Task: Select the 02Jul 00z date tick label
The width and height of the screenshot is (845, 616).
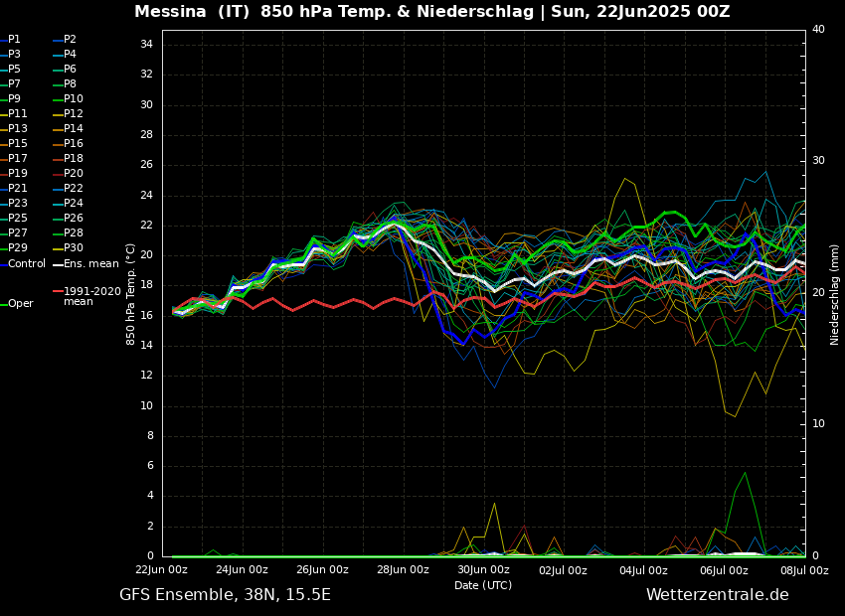Action: pyautogui.click(x=564, y=570)
